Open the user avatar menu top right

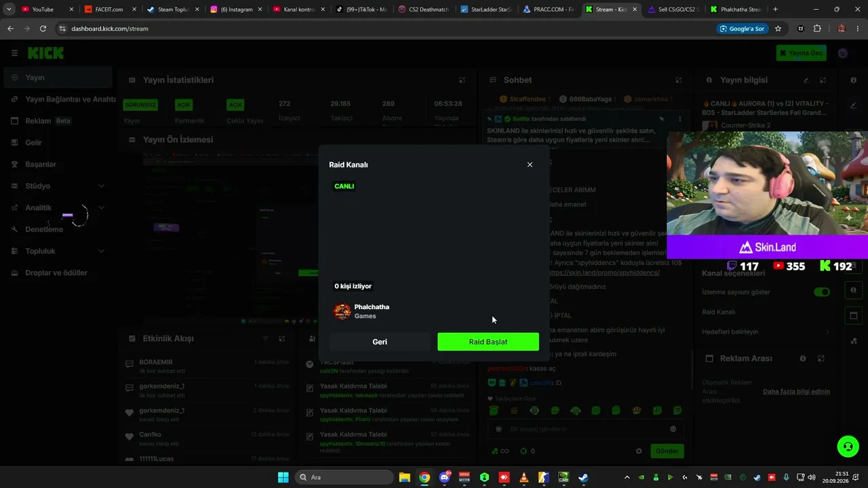pyautogui.click(x=843, y=53)
